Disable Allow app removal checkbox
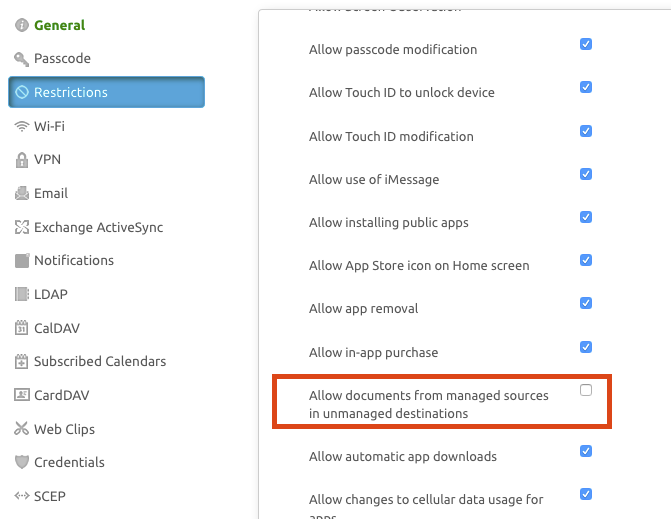The image size is (671, 519). (586, 303)
